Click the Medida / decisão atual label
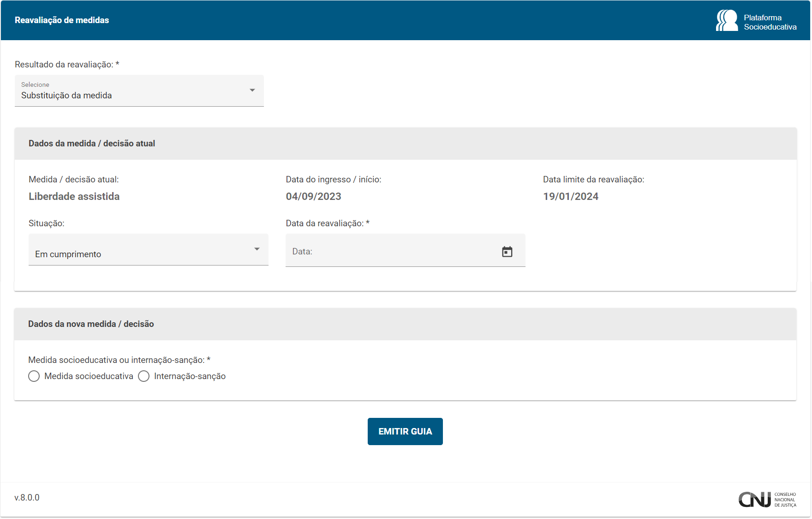The image size is (812, 519). [74, 180]
